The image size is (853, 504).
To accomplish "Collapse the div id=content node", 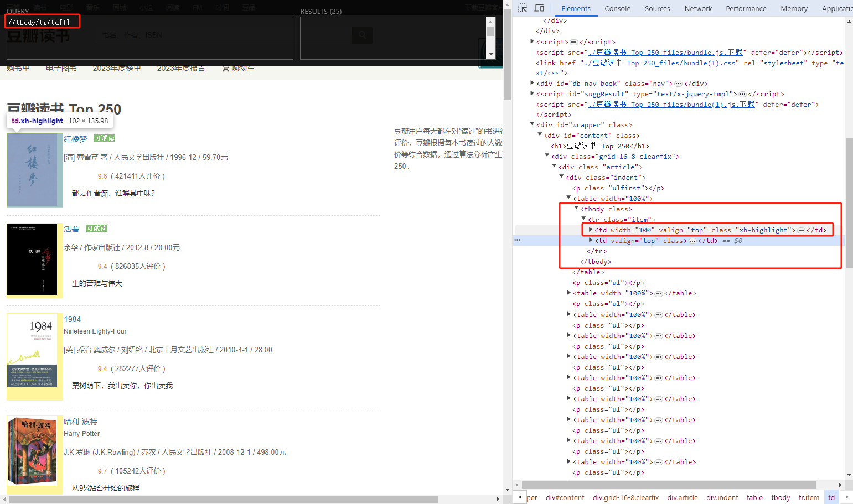I will [540, 134].
